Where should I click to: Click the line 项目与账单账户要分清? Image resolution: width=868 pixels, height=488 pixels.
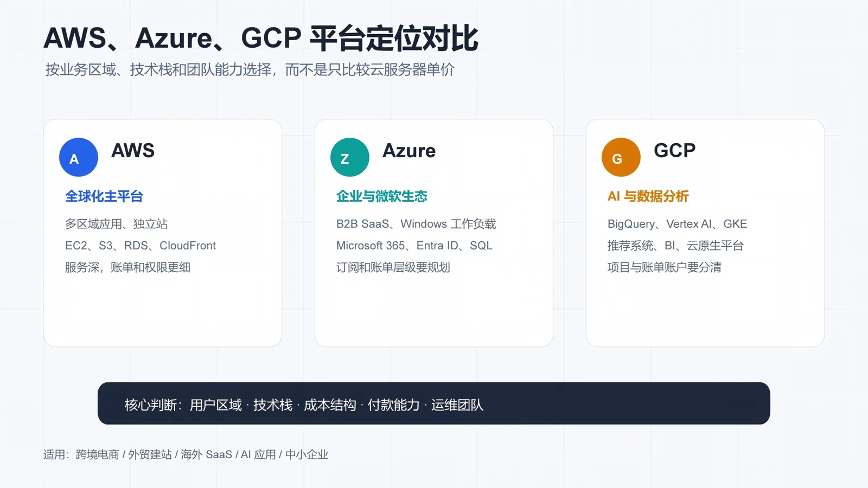pos(665,267)
